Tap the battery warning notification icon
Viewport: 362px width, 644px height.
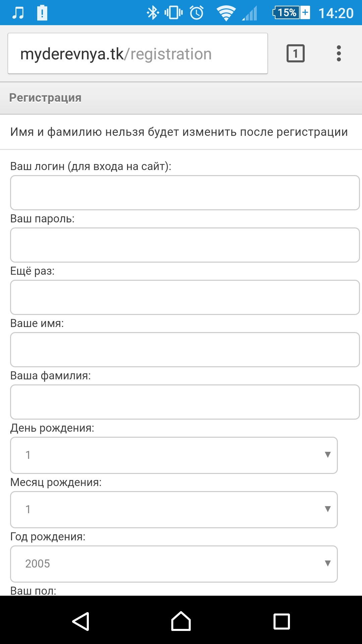point(42,13)
